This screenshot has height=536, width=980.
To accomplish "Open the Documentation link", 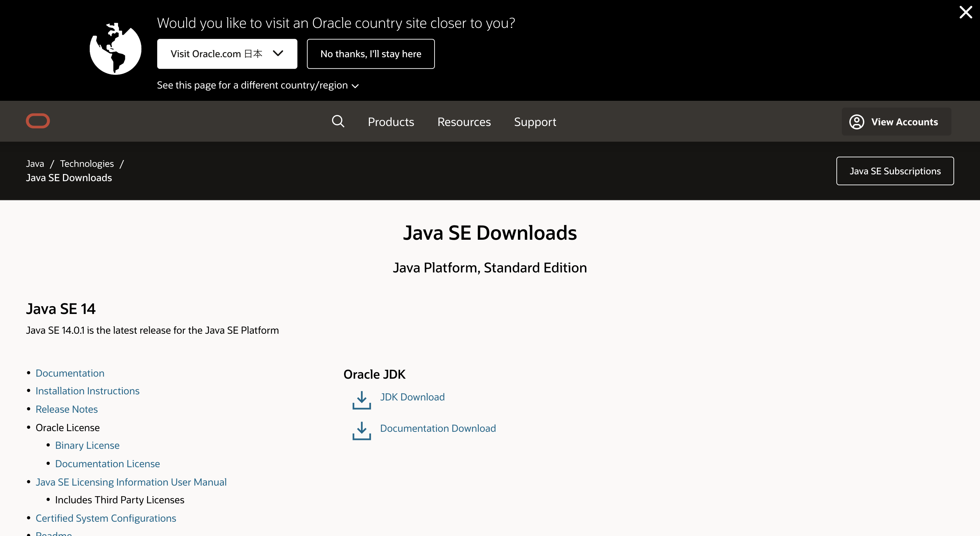I will click(x=70, y=373).
